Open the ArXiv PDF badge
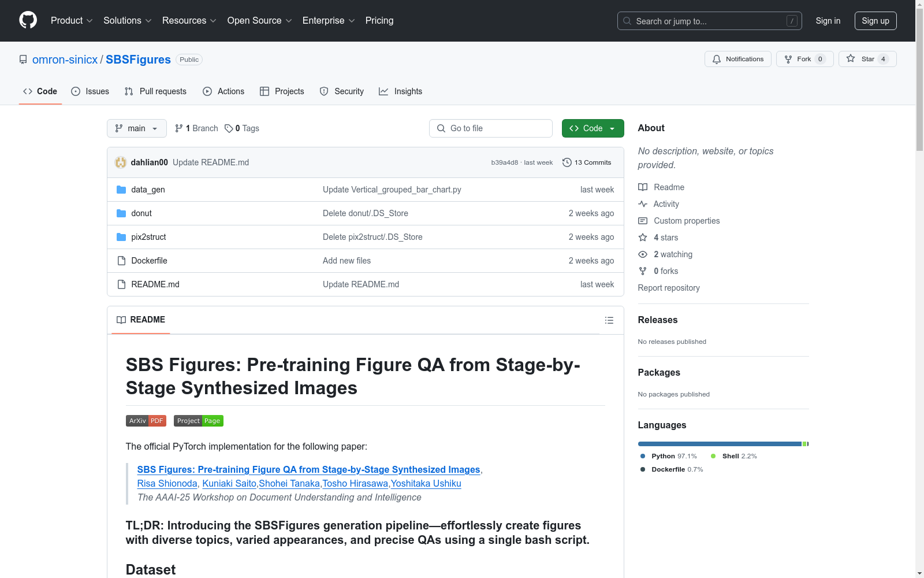Screen dimensions: 924x578 point(146,421)
